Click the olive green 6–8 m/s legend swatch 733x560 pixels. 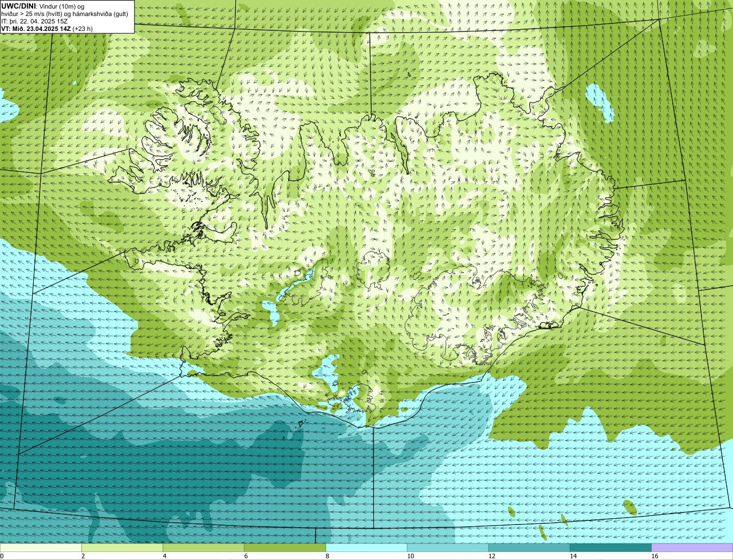(285, 548)
